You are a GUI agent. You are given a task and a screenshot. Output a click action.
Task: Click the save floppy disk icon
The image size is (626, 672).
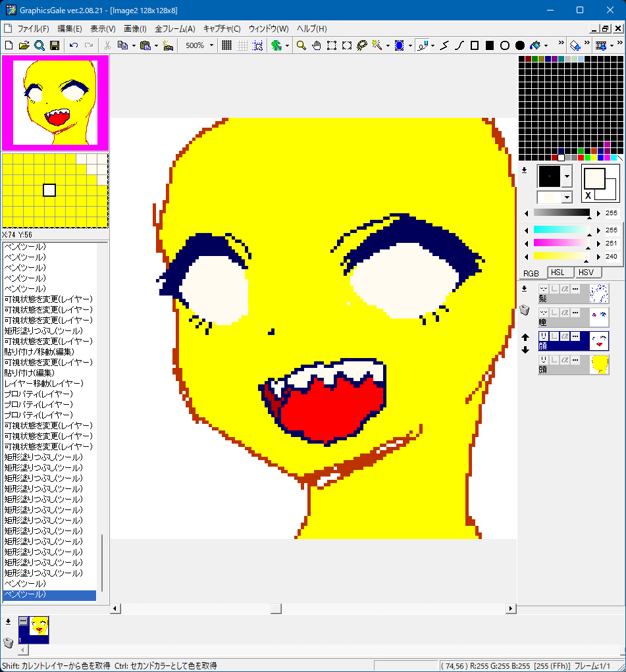pyautogui.click(x=55, y=45)
